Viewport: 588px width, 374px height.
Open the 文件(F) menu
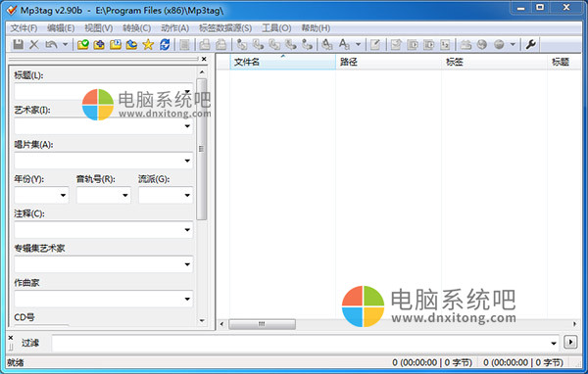[x=24, y=28]
